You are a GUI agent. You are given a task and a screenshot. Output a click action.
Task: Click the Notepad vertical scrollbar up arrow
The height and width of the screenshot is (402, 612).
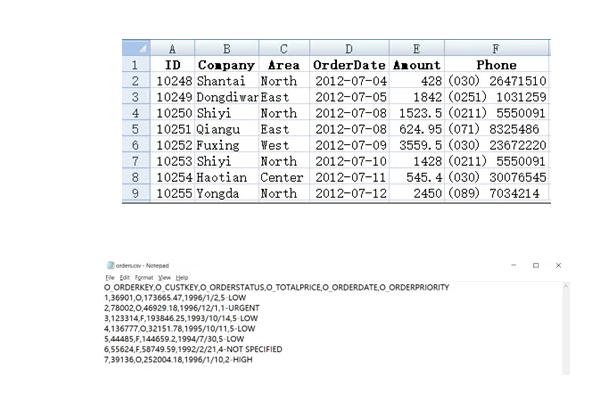point(566,286)
